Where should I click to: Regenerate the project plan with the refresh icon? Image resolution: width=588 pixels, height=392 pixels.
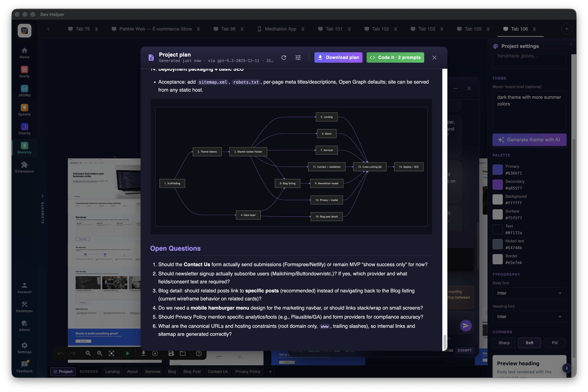[283, 58]
